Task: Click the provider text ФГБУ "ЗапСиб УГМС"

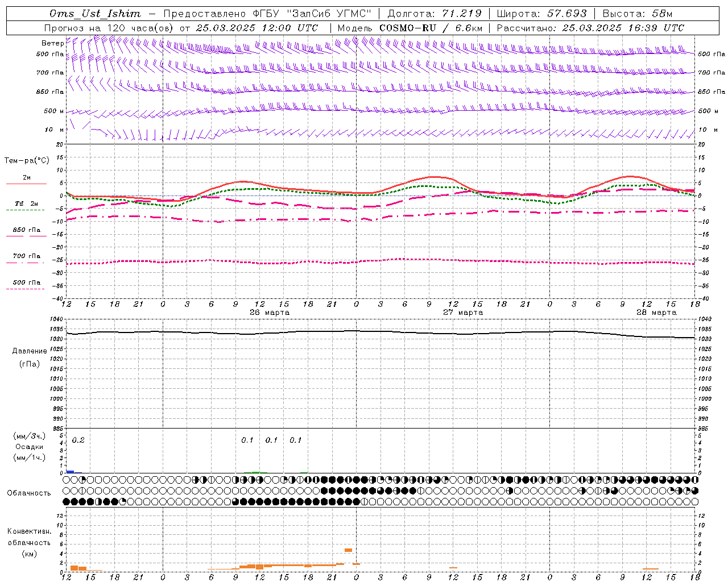Action: (x=312, y=14)
